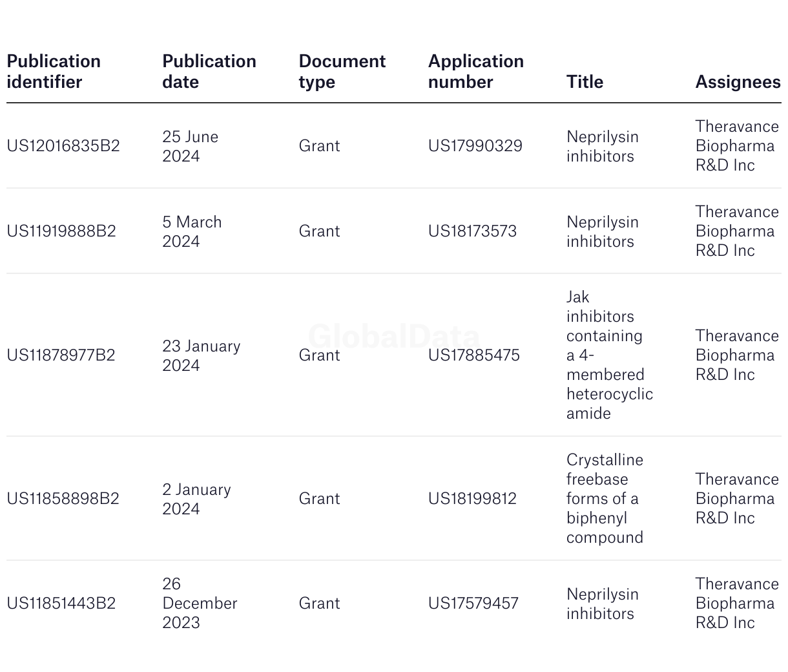Select publication identifier US11851443B2

[61, 604]
